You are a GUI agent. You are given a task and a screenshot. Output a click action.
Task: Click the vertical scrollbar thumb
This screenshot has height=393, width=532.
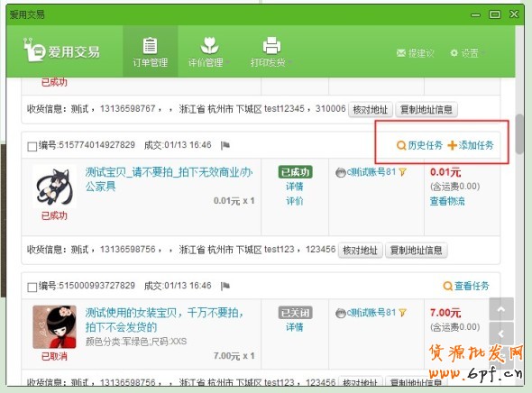coord(519,134)
